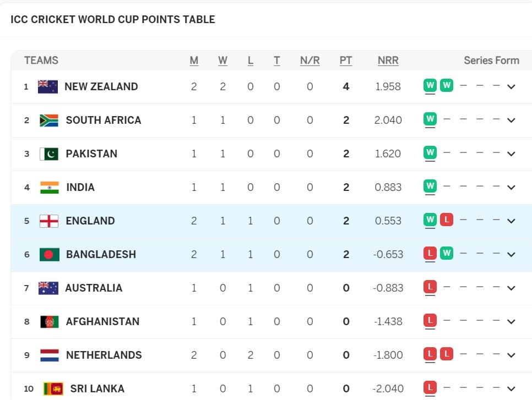Sort table by NRR column header
The height and width of the screenshot is (400, 532).
tap(388, 61)
